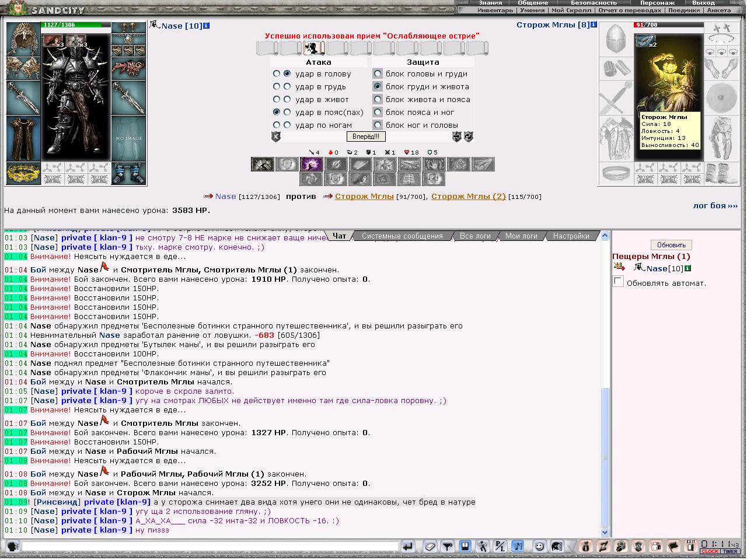Screen dimensions: 747x560
Task: Click enemy red health bar 91/700
Action: (669, 25)
